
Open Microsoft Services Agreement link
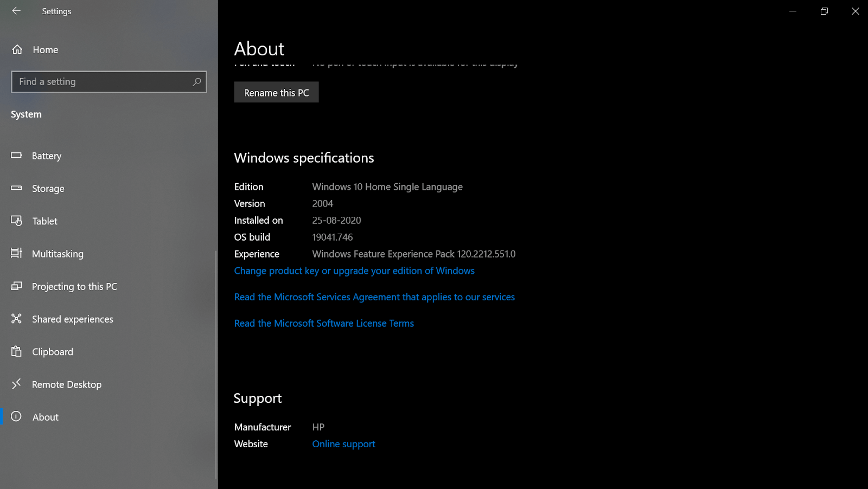(x=374, y=297)
